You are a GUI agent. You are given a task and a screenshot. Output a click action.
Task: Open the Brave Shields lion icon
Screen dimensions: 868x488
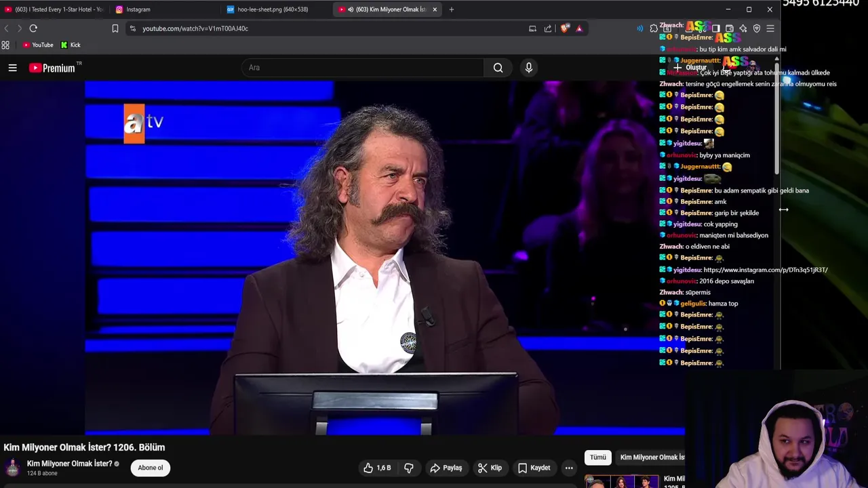[x=565, y=28]
